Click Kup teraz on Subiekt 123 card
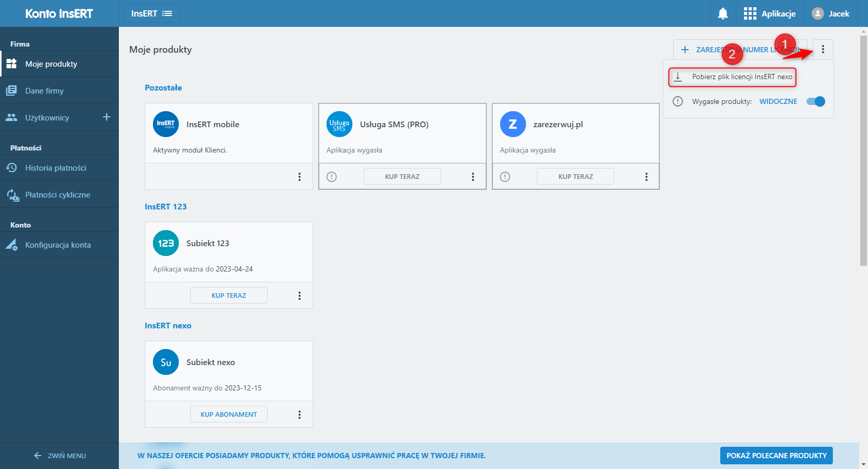 tap(229, 296)
